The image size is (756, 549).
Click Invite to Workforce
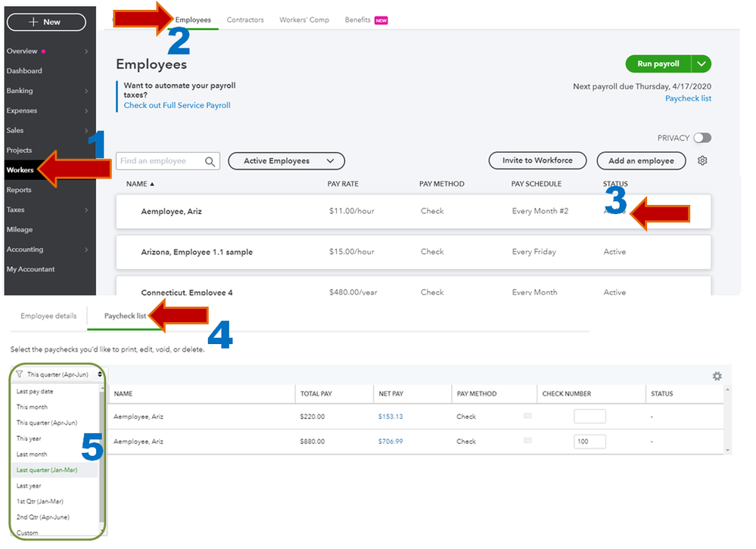(537, 161)
